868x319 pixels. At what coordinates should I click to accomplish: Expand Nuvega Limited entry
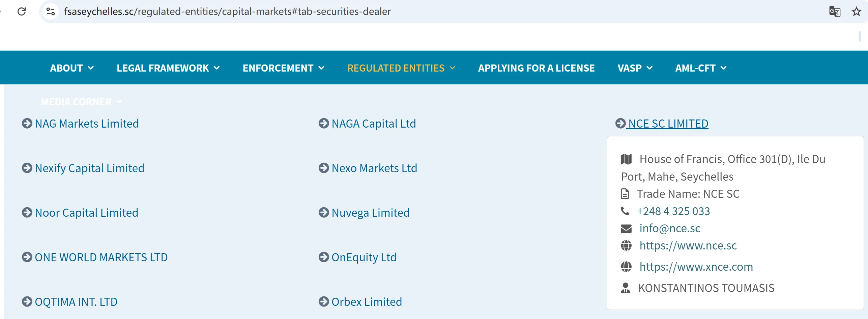371,213
